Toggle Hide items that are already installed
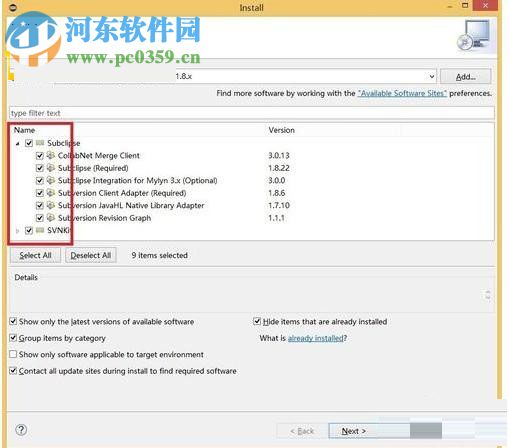Viewport: 509px width, 448px height. tap(257, 321)
